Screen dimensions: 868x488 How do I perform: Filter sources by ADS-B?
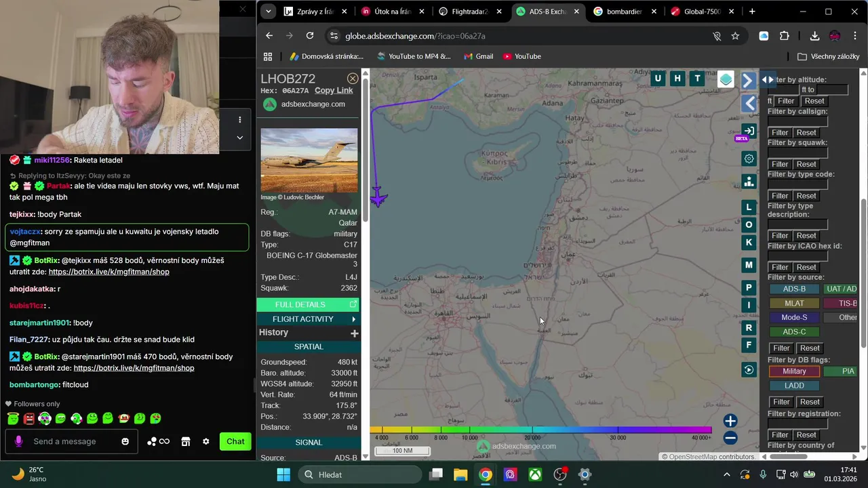794,289
